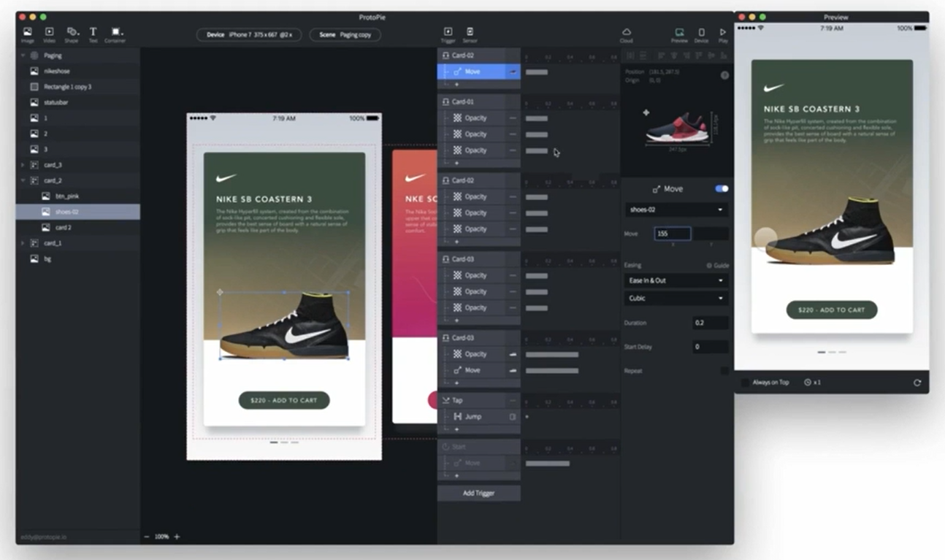945x560 pixels.
Task: Click zoom out minus icon at bottom
Action: pos(147,537)
